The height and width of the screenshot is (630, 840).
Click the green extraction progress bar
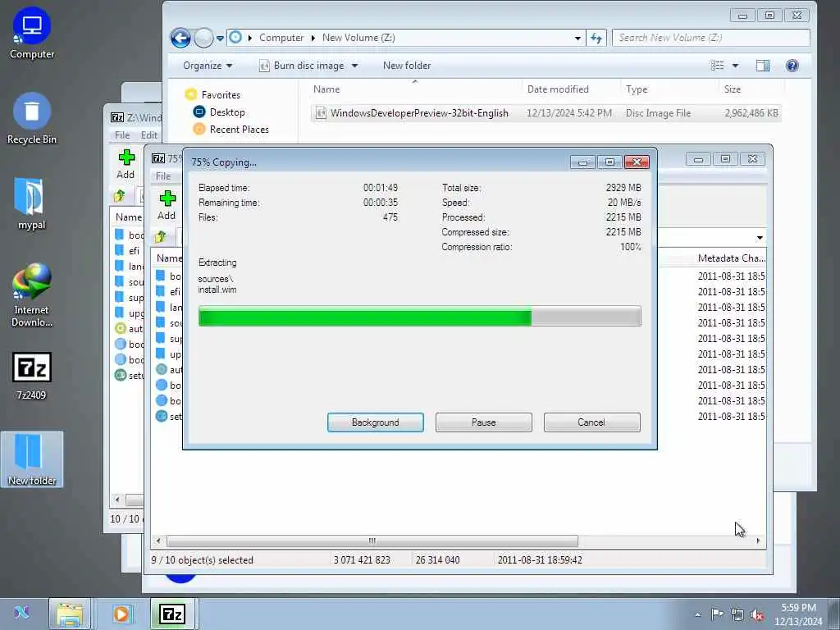(419, 316)
